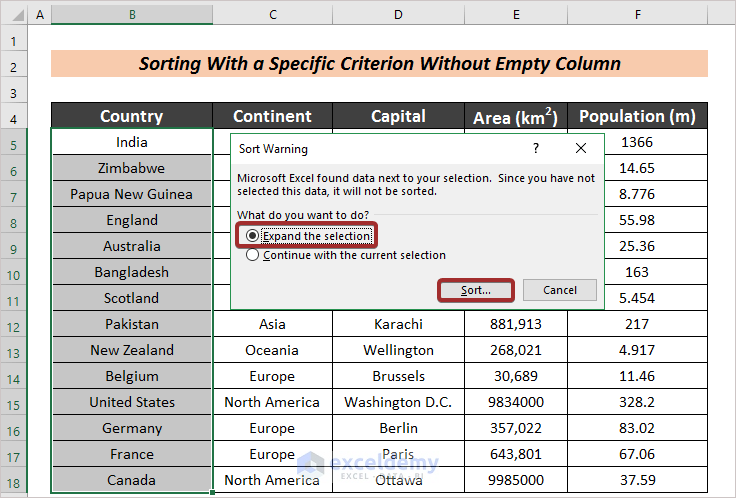
Task: Close the Sort Warning dialog with X
Action: pos(581,148)
